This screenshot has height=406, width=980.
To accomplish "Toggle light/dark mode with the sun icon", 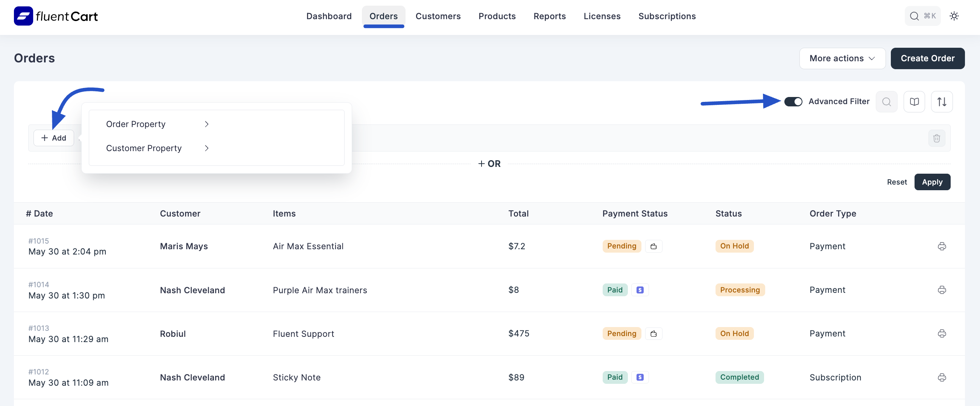I will 954,16.
